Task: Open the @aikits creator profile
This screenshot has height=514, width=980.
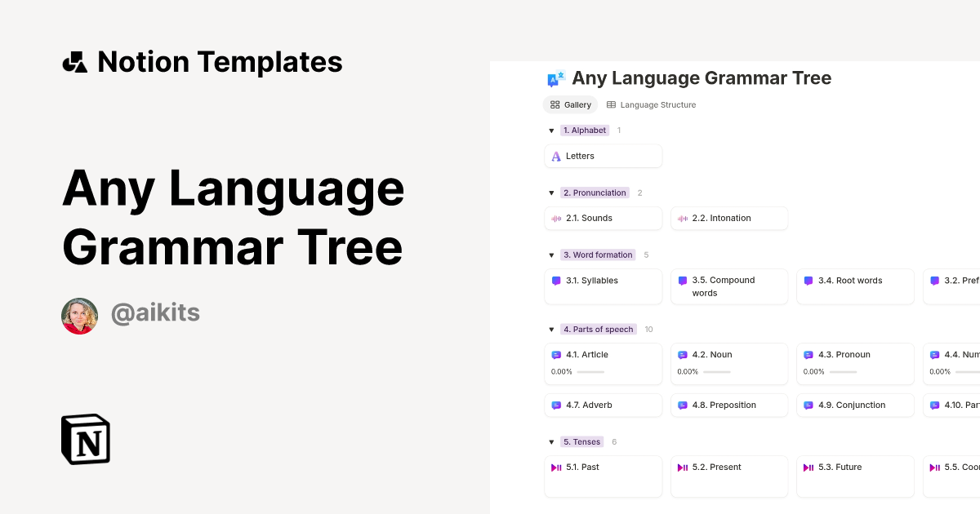Action: [x=155, y=313]
